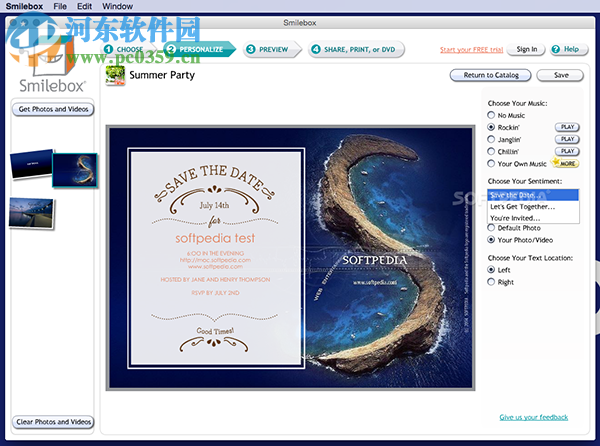Click the RSVP BY JULY 2ND text
600x446 pixels.
(x=215, y=293)
